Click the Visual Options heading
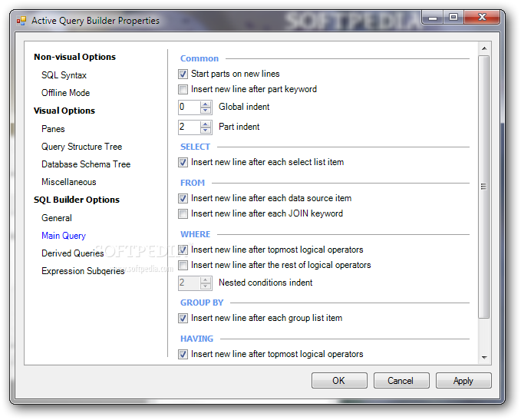Screen dimensions: 521x420 tap(64, 111)
